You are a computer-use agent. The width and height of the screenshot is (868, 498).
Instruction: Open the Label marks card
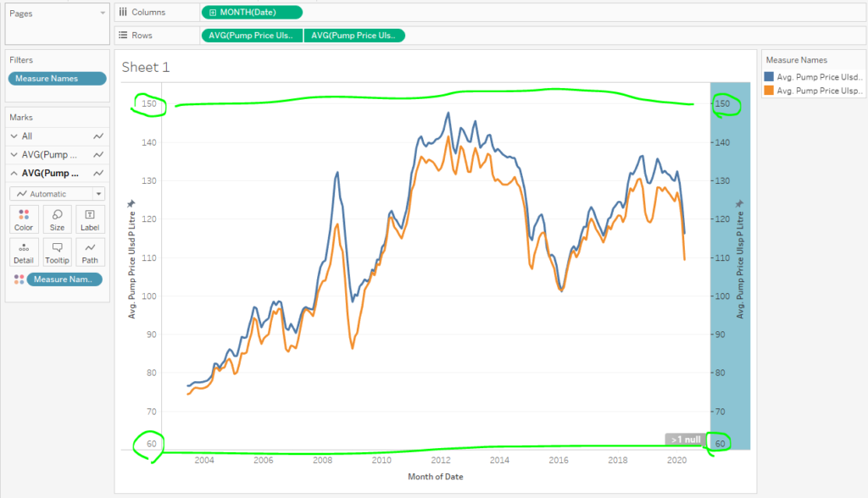pyautogui.click(x=90, y=219)
